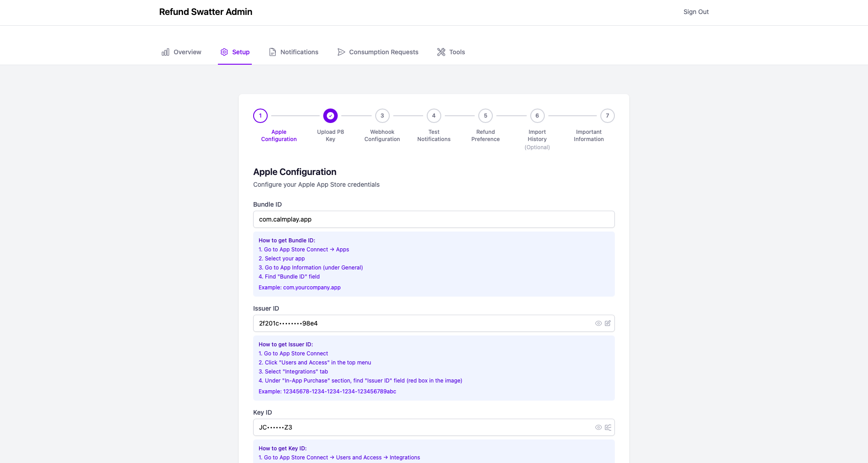Click the Setup gear icon
The image size is (868, 463).
pos(224,52)
